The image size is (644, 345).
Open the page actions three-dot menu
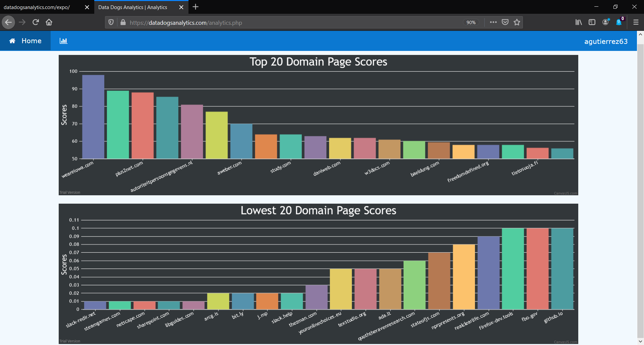pos(493,22)
